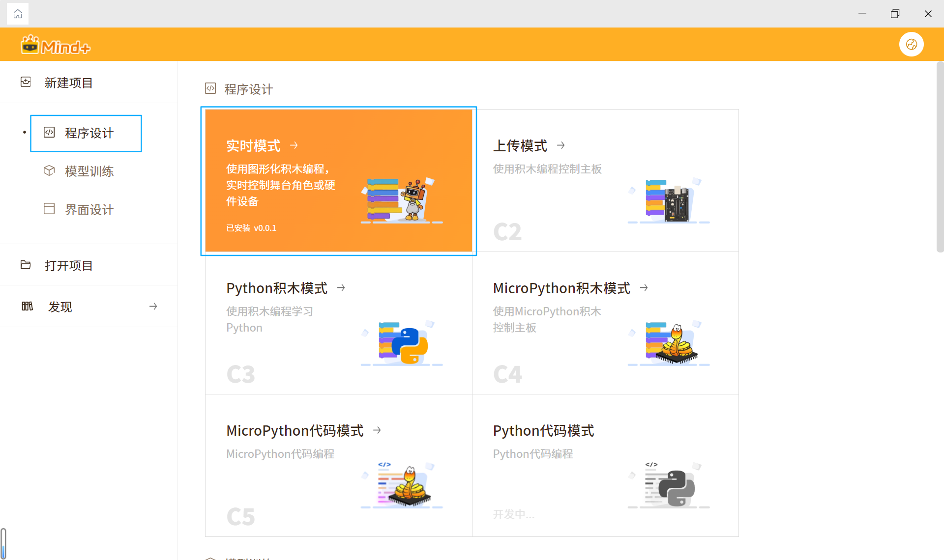Screen dimensions: 944x560
Task: Click the MicroPython代码编程 description
Action: (280, 454)
